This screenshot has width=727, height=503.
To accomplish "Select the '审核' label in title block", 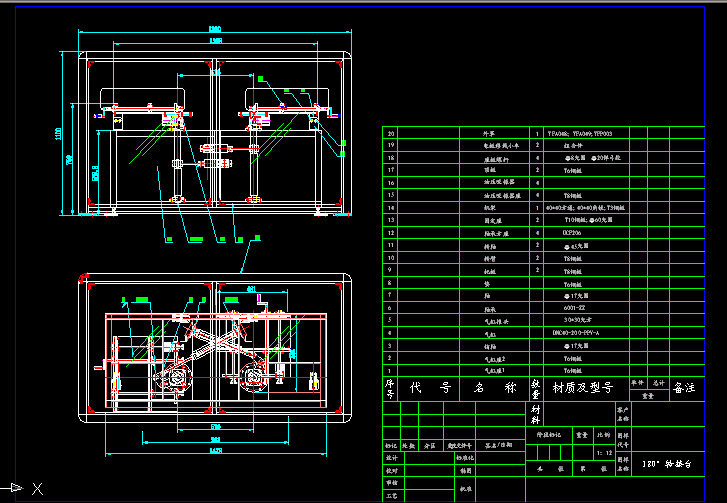I will pos(392,483).
